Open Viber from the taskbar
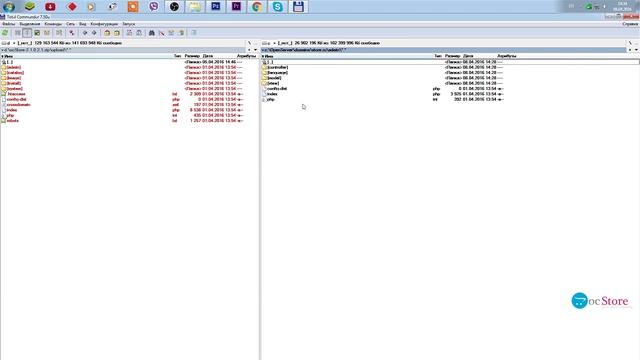640x360 pixels. (x=153, y=7)
